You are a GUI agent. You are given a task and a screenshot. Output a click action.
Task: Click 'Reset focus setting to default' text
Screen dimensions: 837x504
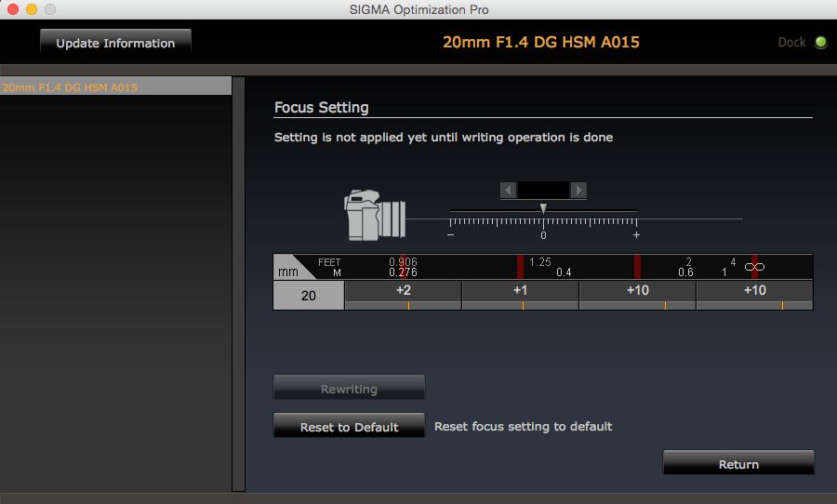(523, 426)
